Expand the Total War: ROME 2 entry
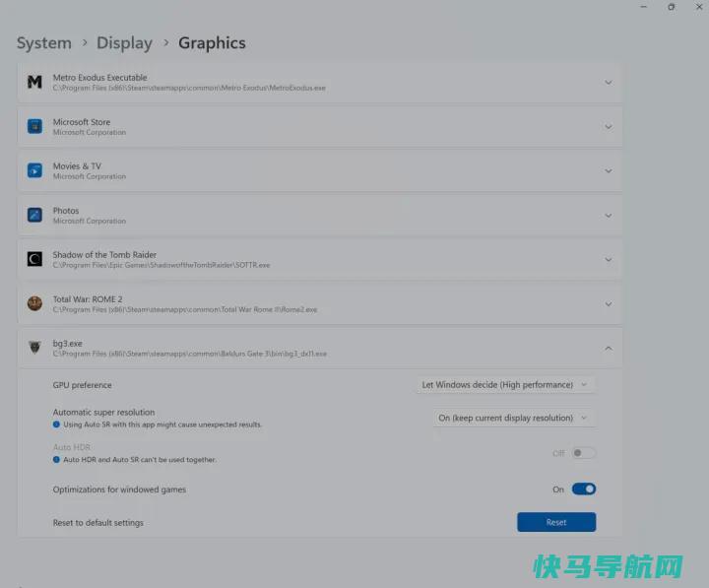The height and width of the screenshot is (588, 709). pyautogui.click(x=609, y=304)
